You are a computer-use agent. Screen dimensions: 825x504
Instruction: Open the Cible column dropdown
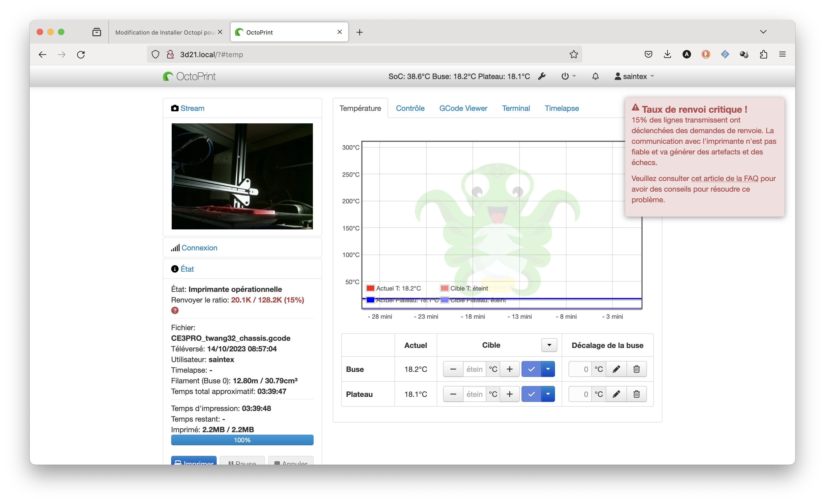(549, 345)
